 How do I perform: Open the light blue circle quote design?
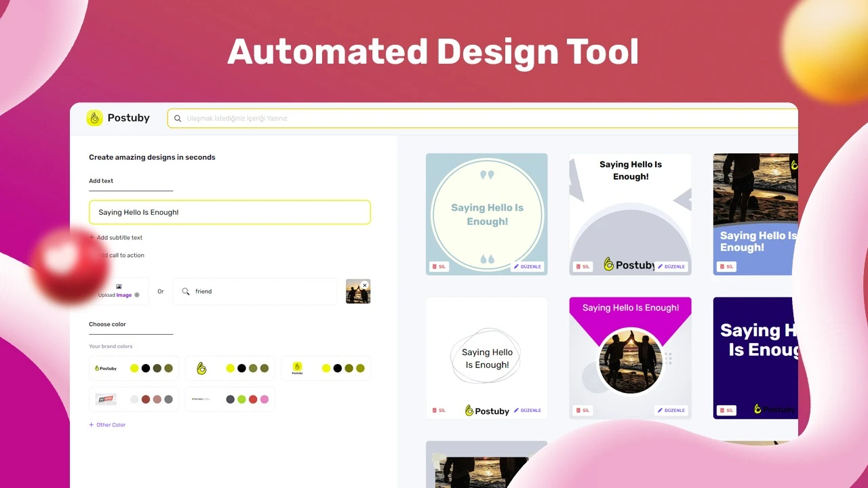click(x=487, y=214)
